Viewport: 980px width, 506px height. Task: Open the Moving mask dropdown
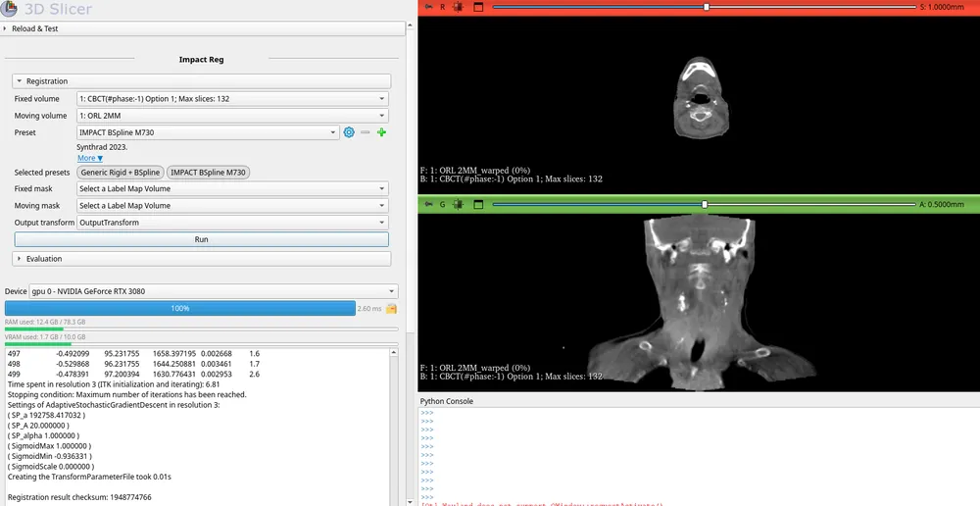[232, 205]
